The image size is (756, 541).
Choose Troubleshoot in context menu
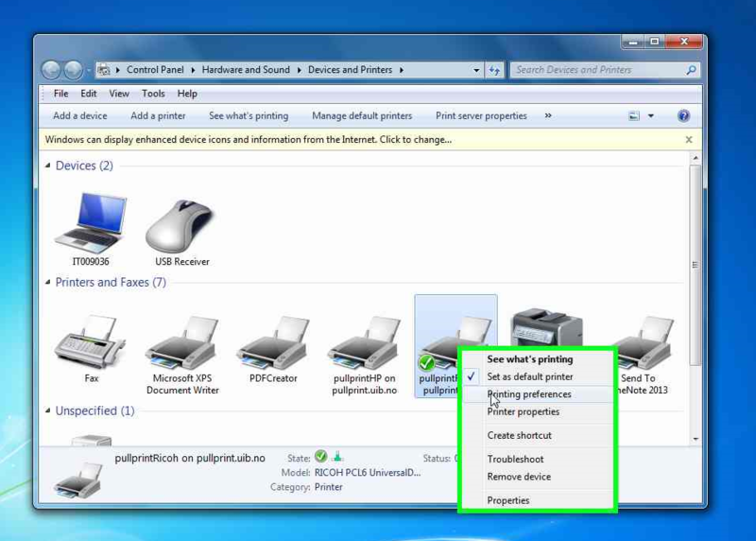click(539, 459)
